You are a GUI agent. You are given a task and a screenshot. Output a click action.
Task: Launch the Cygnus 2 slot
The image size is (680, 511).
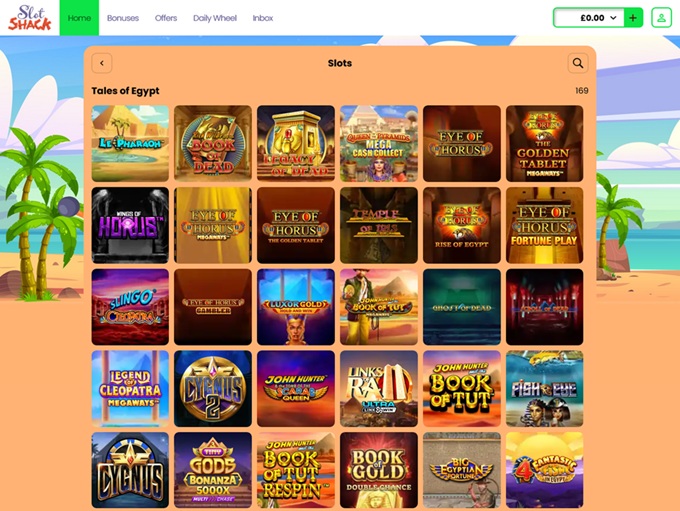click(213, 389)
